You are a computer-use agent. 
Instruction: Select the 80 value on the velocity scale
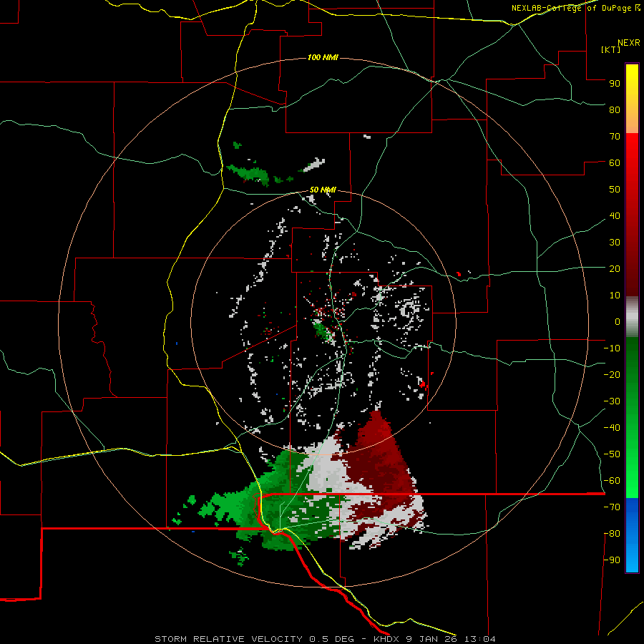point(615,109)
